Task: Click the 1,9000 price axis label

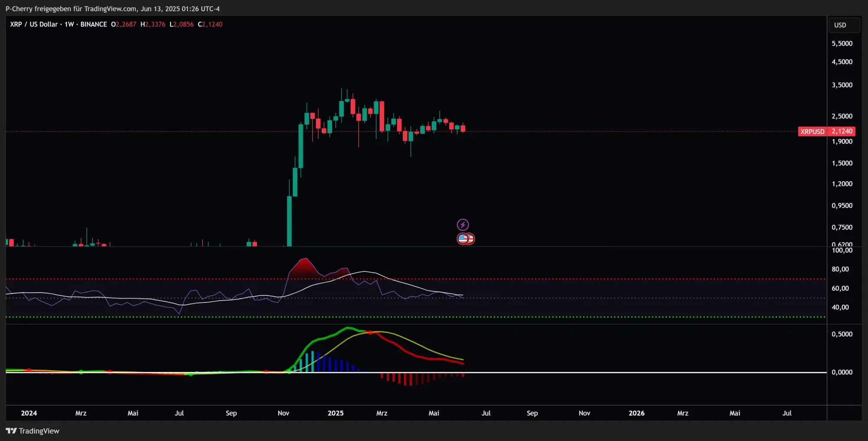Action: click(x=842, y=141)
